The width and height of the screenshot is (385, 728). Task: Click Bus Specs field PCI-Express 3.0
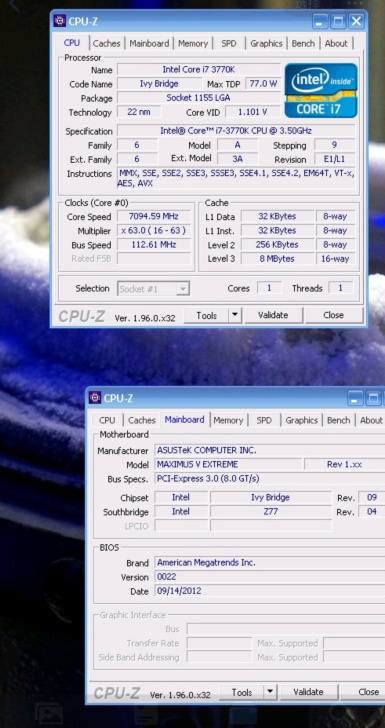(x=270, y=479)
